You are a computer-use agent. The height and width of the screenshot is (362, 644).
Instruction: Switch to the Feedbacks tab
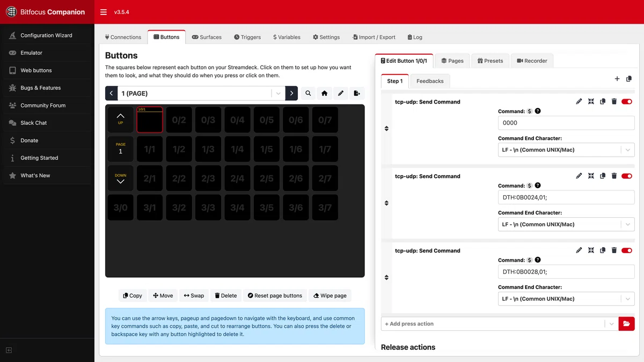[430, 81]
